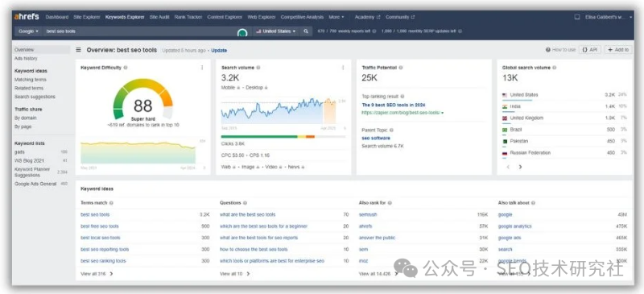Click the How to use help icon
The width and height of the screenshot is (644, 294).
point(547,50)
